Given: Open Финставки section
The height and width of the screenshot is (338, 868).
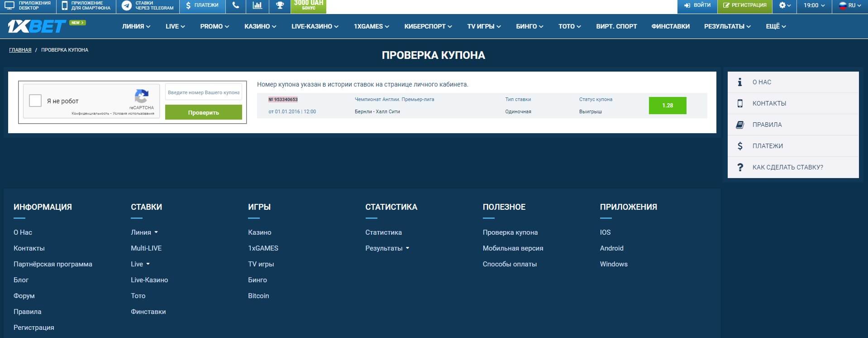Looking at the screenshot, I should point(670,26).
